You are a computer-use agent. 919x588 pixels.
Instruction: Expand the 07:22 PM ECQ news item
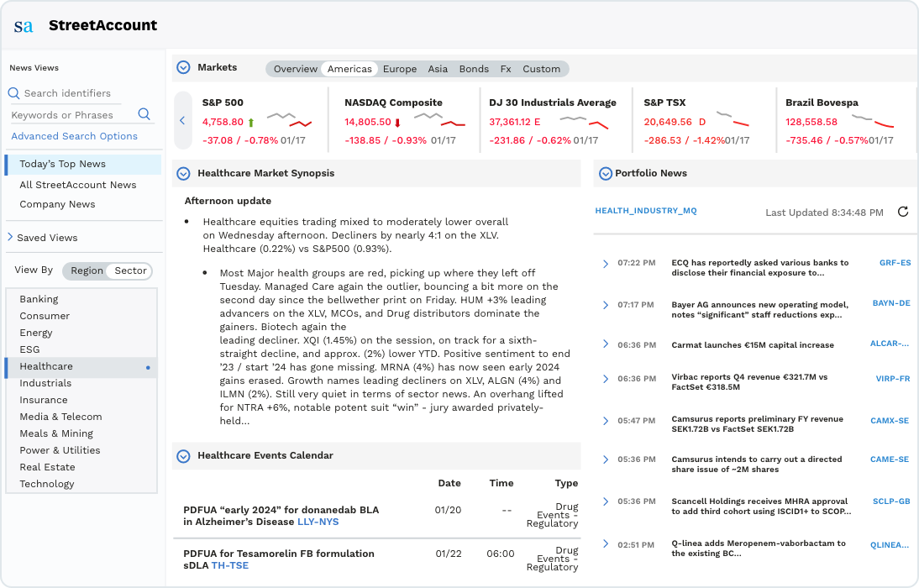click(x=606, y=264)
